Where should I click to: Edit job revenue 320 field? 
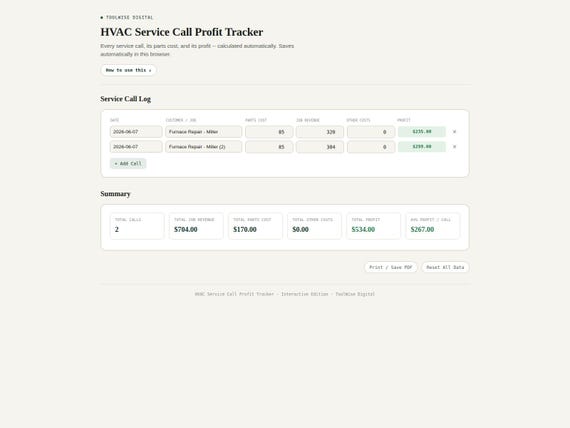click(x=320, y=132)
